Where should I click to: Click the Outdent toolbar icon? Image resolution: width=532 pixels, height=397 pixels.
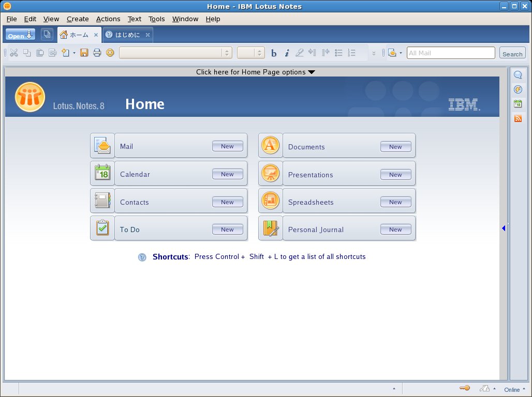(x=326, y=53)
